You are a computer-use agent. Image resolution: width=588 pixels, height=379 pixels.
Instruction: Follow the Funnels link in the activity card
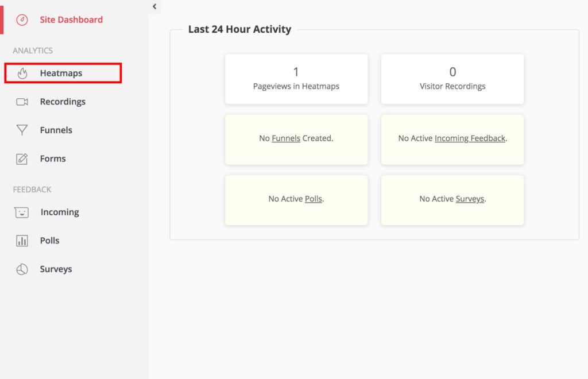[x=286, y=138]
